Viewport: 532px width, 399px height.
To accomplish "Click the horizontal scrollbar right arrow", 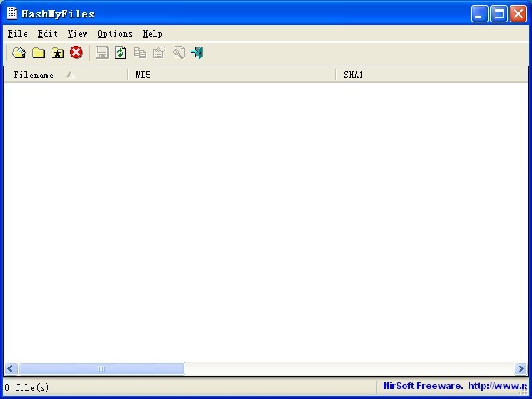I will click(520, 369).
